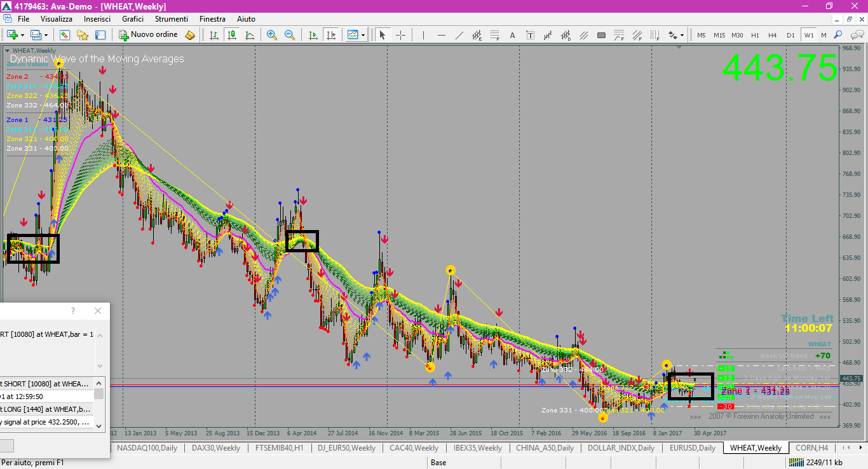This screenshot has width=868, height=469.
Task: Open the search magnifier in toolbar
Action: pyautogui.click(x=838, y=35)
